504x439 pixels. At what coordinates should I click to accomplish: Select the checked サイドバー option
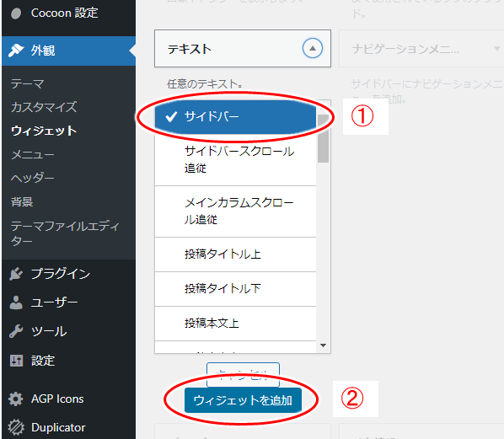pos(235,116)
